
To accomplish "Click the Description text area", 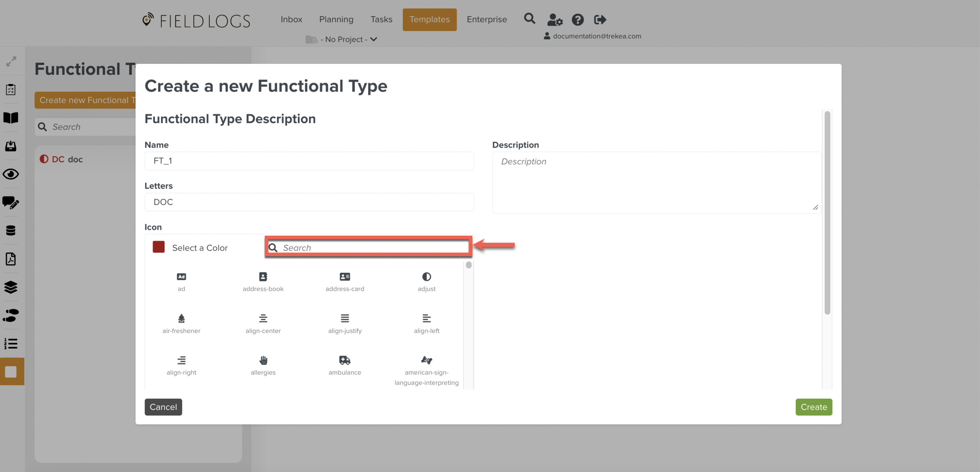I will (x=656, y=183).
